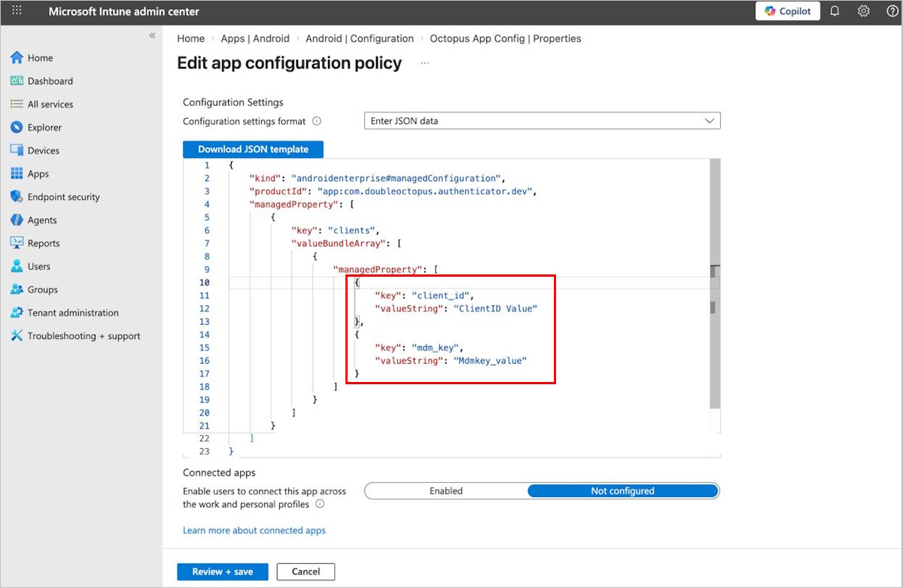The image size is (903, 588).
Task: Click the Cancel button
Action: pyautogui.click(x=306, y=571)
